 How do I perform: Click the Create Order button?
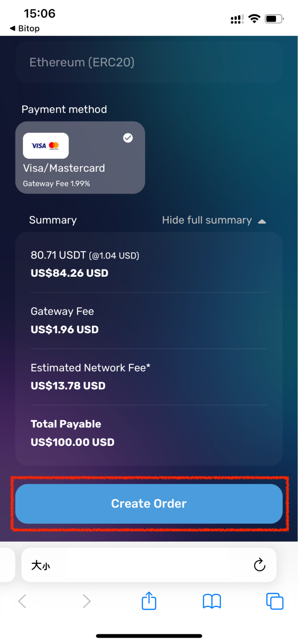click(149, 504)
